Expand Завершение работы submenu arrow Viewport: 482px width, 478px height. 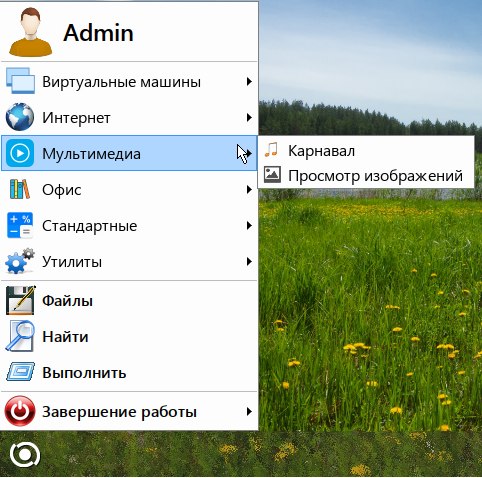249,412
